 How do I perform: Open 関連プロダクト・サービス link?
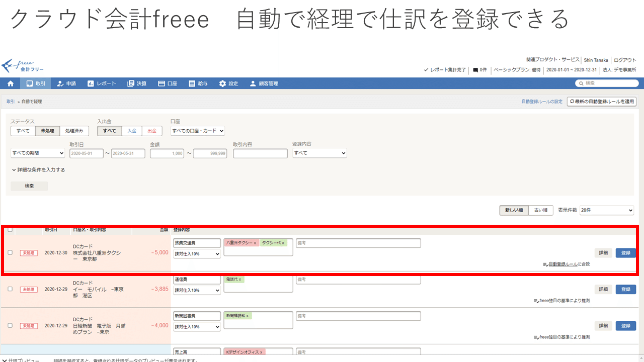click(x=553, y=60)
